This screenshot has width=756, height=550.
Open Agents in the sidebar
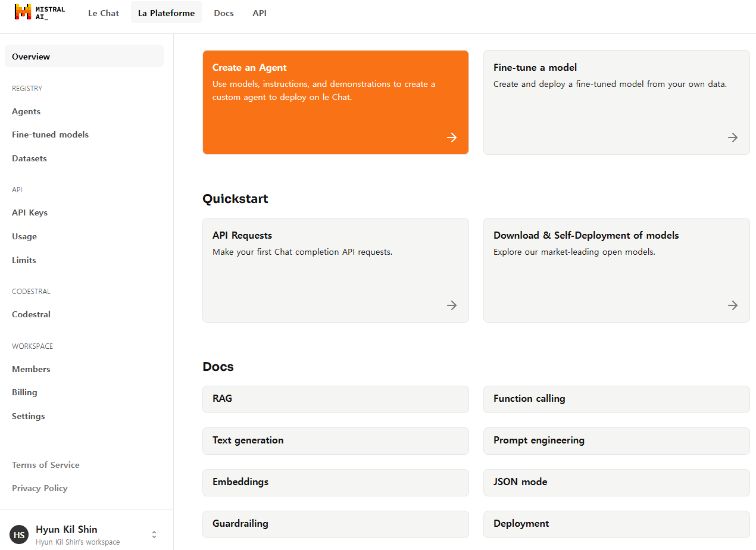click(26, 111)
